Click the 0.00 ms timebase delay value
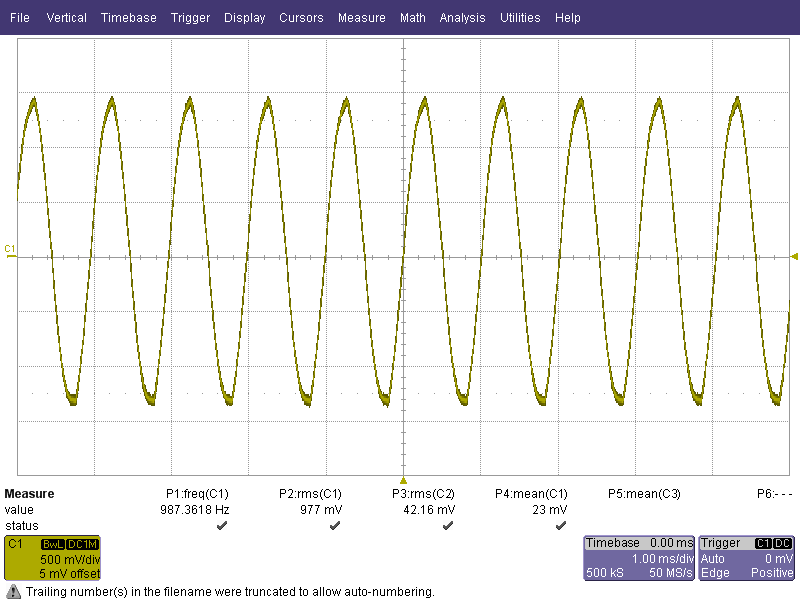 point(671,543)
